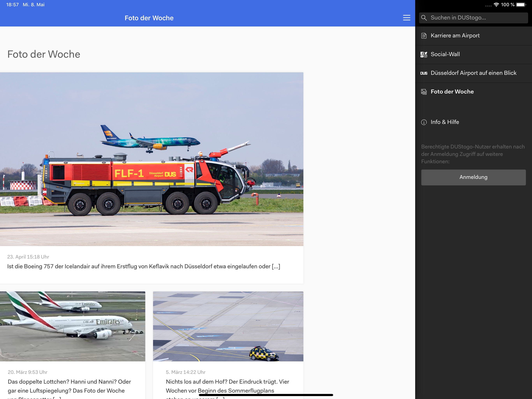This screenshot has height=399, width=532.
Task: Open the yellow checkered car apron photo
Action: coord(228,326)
